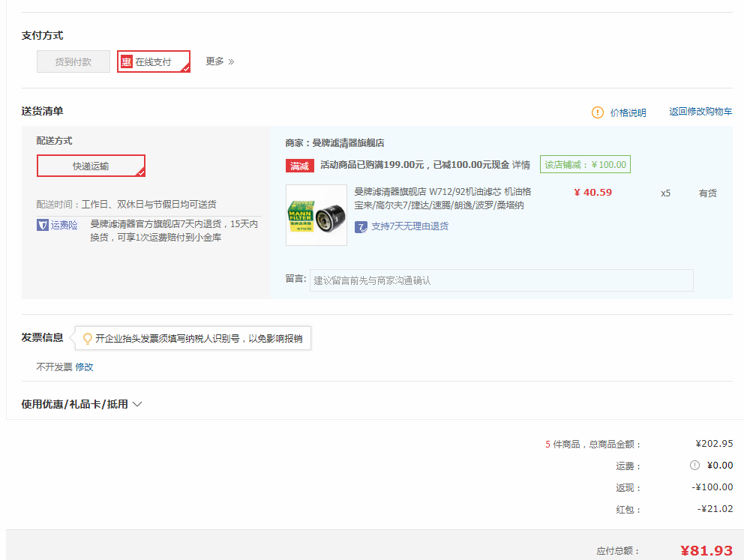Go back via 返回修改购物车 link

(x=700, y=112)
